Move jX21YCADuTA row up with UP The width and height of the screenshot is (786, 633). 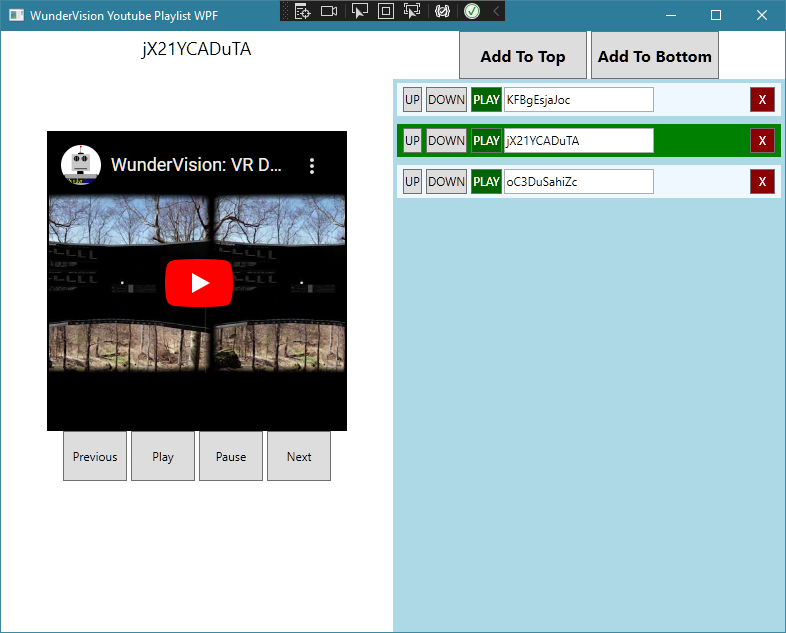coord(413,140)
